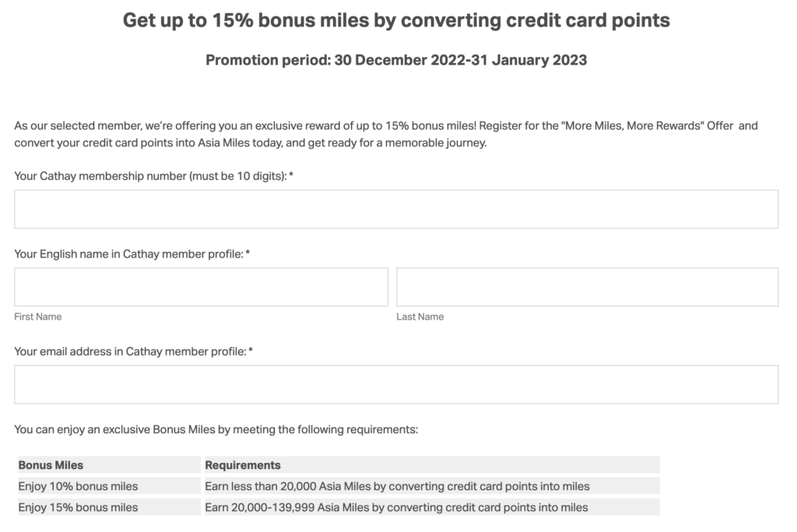Click the email address field label
The width and height of the screenshot is (797, 532).
pos(134,352)
